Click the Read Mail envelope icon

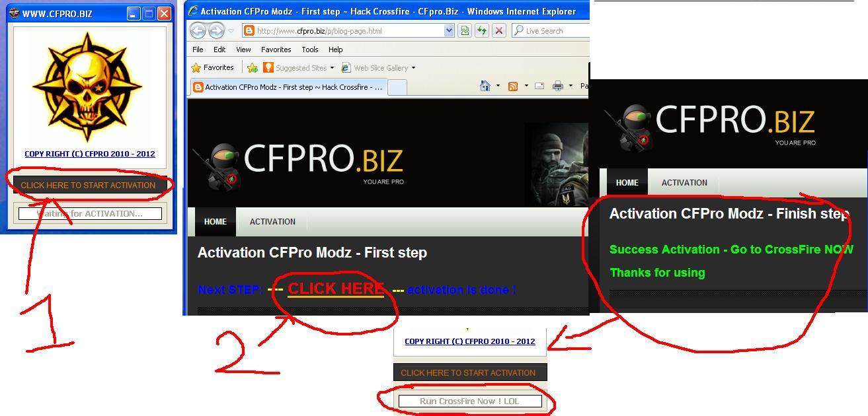coord(539,86)
